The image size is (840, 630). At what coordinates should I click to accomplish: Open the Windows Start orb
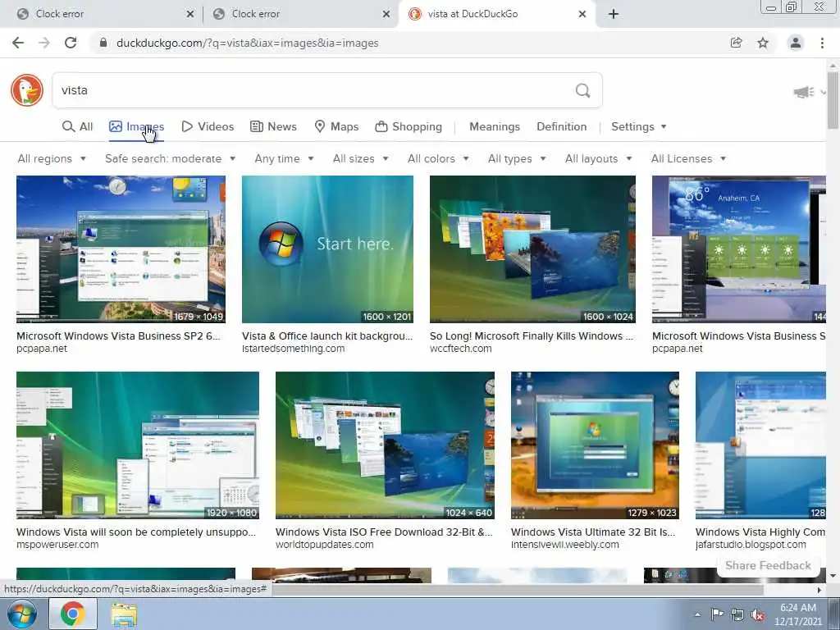[x=21, y=614]
